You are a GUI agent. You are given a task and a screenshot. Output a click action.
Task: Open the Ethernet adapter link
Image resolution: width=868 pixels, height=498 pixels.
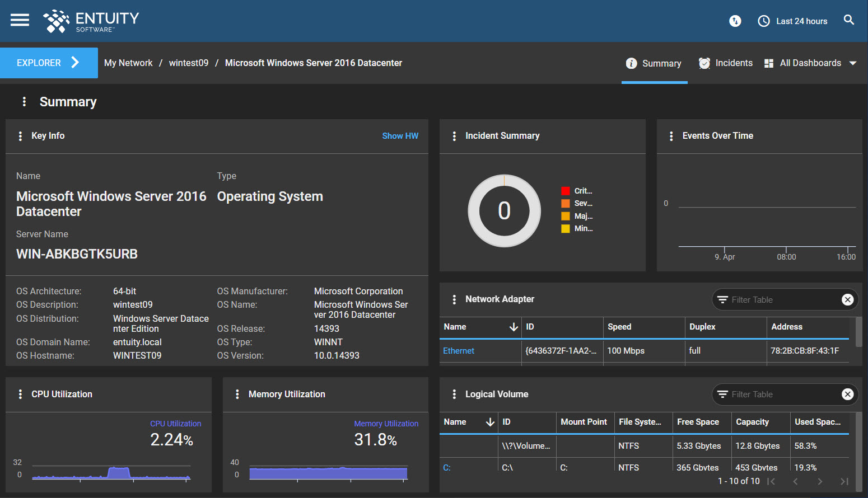tap(459, 351)
